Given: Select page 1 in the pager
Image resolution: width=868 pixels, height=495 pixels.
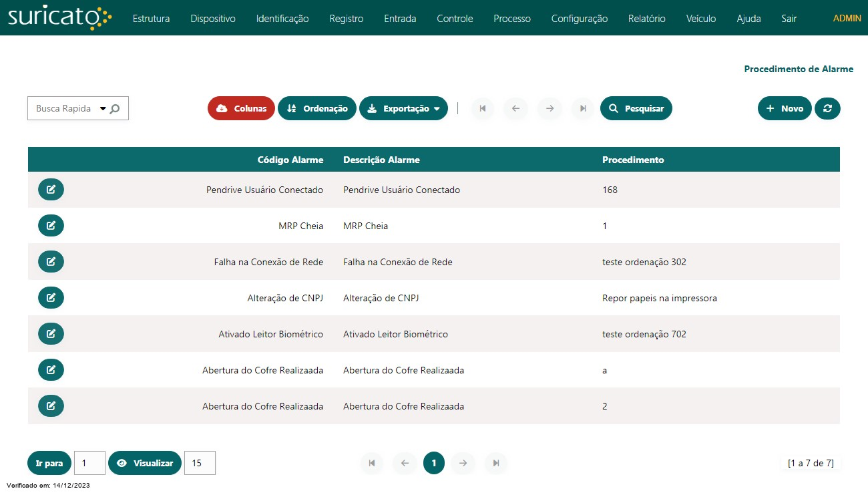Looking at the screenshot, I should tap(434, 463).
